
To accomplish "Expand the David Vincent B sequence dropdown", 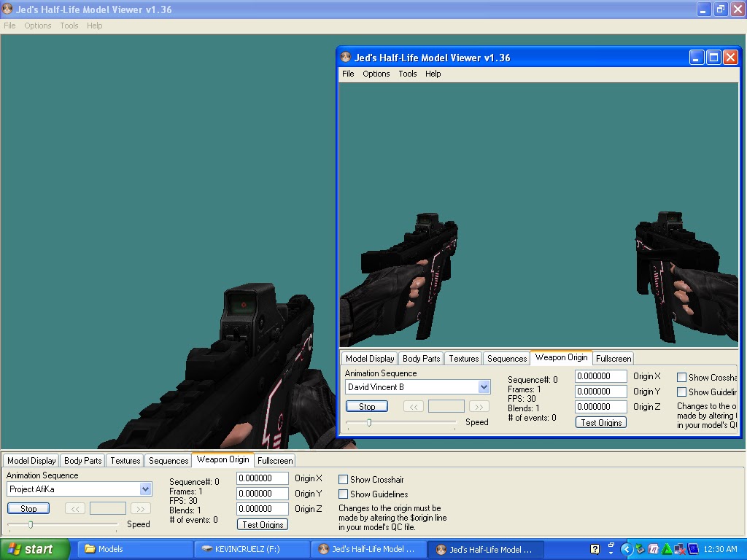I will [484, 386].
